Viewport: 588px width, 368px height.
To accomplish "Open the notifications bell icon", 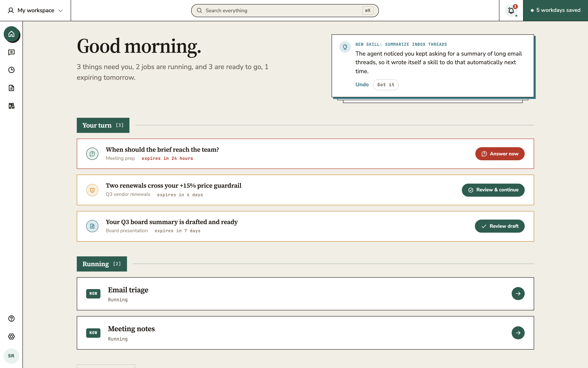I will click(x=511, y=11).
